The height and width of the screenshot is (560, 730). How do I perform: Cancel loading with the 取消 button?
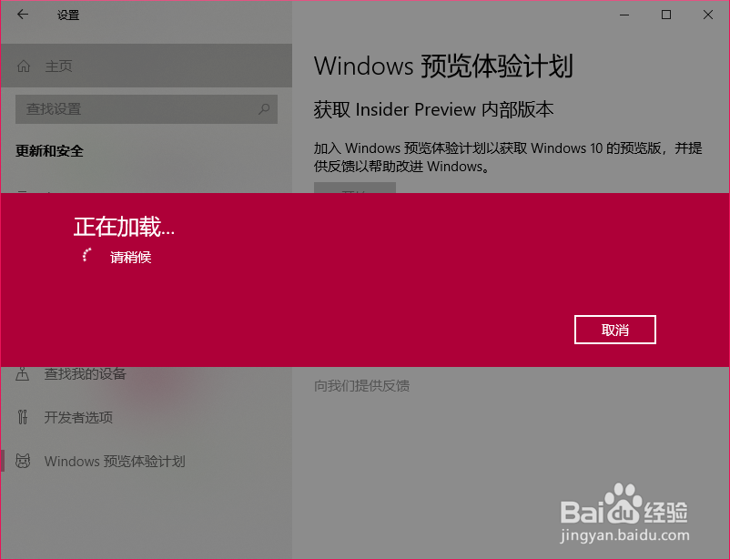(615, 330)
